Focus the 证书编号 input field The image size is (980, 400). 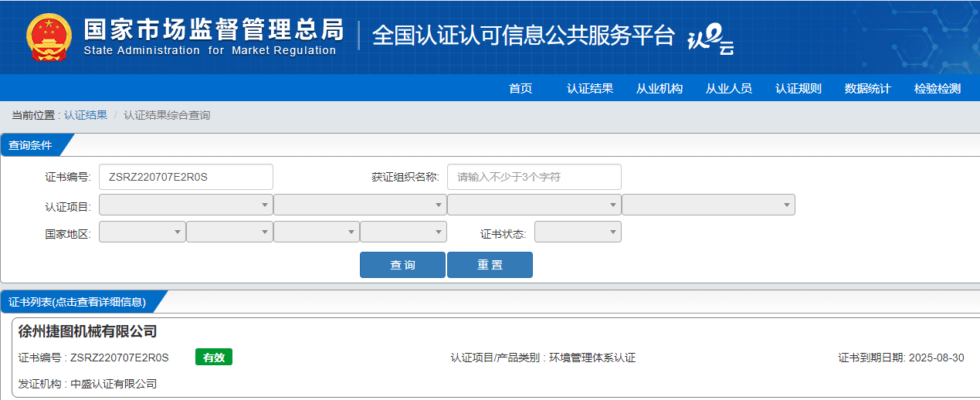coord(186,177)
